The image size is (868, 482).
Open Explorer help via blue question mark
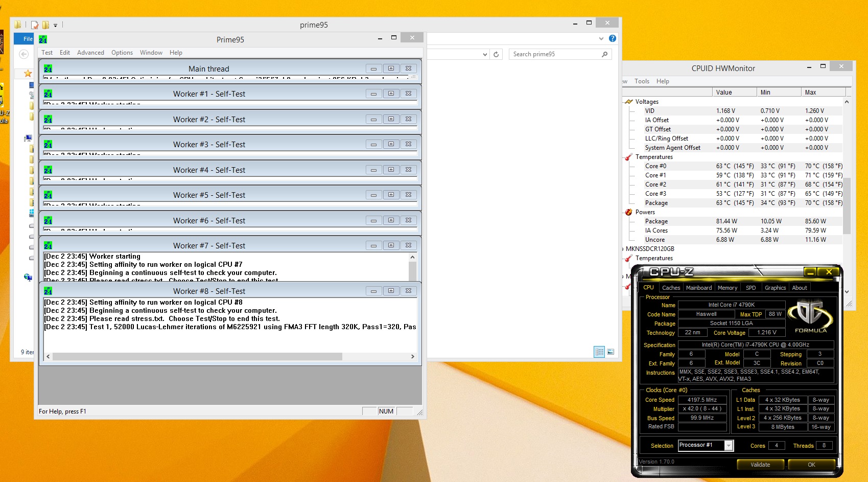[x=613, y=38]
